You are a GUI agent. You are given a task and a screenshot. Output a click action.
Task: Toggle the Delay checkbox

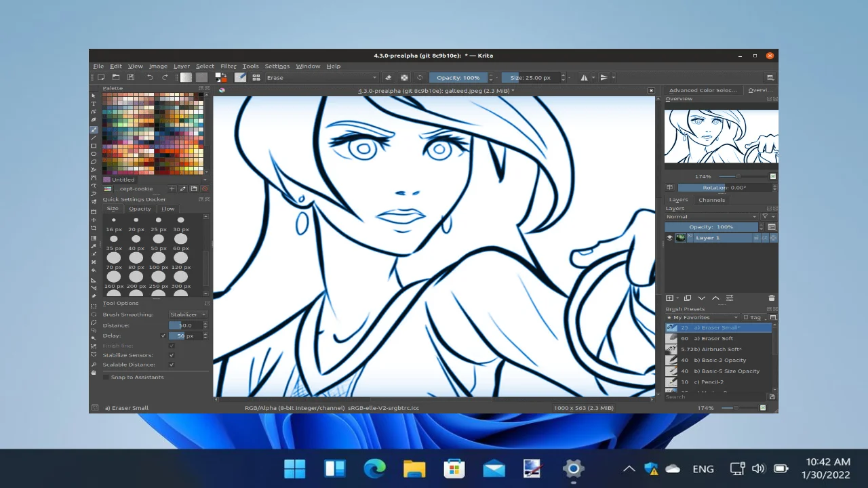[163, 335]
